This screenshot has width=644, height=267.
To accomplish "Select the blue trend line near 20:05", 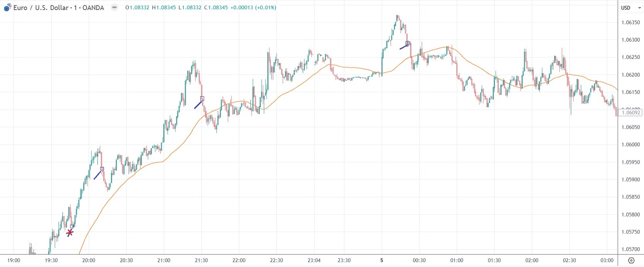I will pos(97,175).
